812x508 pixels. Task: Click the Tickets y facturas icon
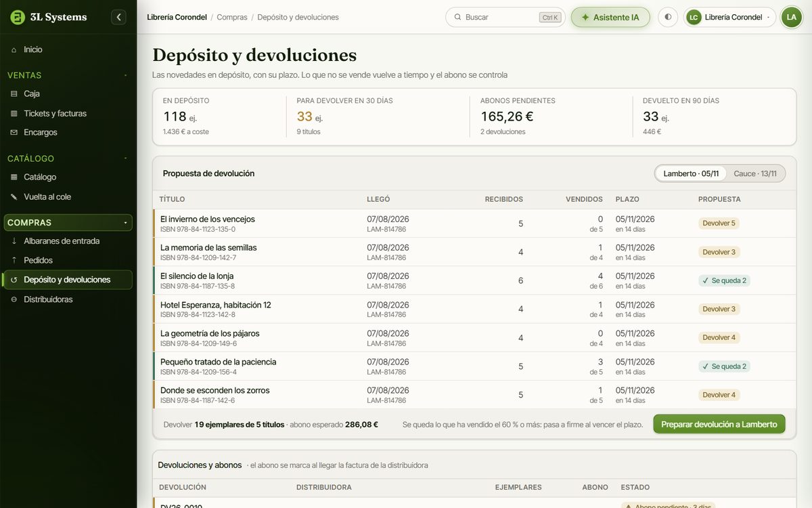click(14, 113)
